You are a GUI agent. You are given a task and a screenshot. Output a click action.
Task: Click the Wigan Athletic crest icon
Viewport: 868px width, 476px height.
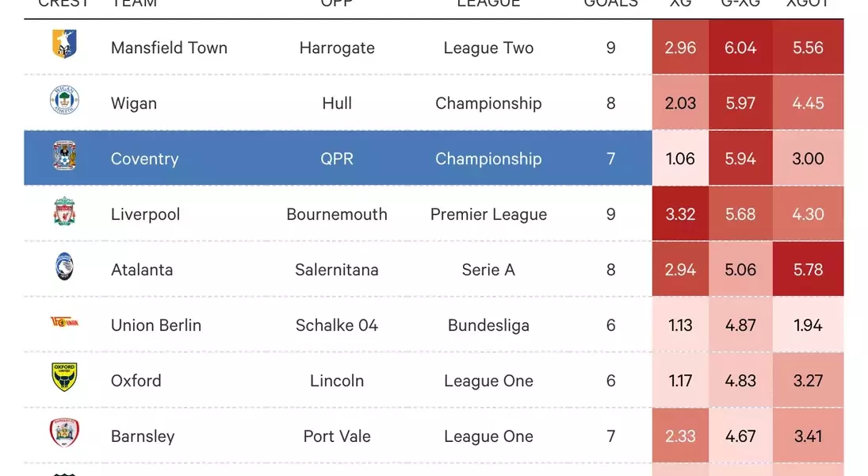click(x=64, y=101)
